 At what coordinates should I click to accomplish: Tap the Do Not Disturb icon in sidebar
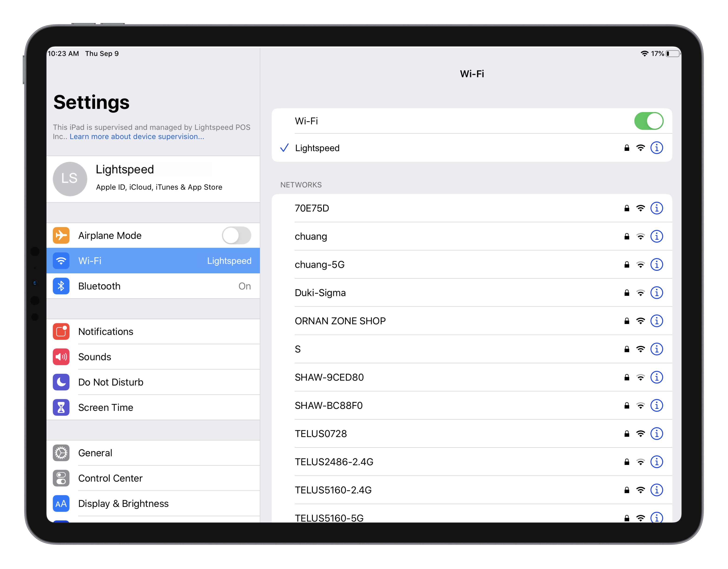coord(61,382)
